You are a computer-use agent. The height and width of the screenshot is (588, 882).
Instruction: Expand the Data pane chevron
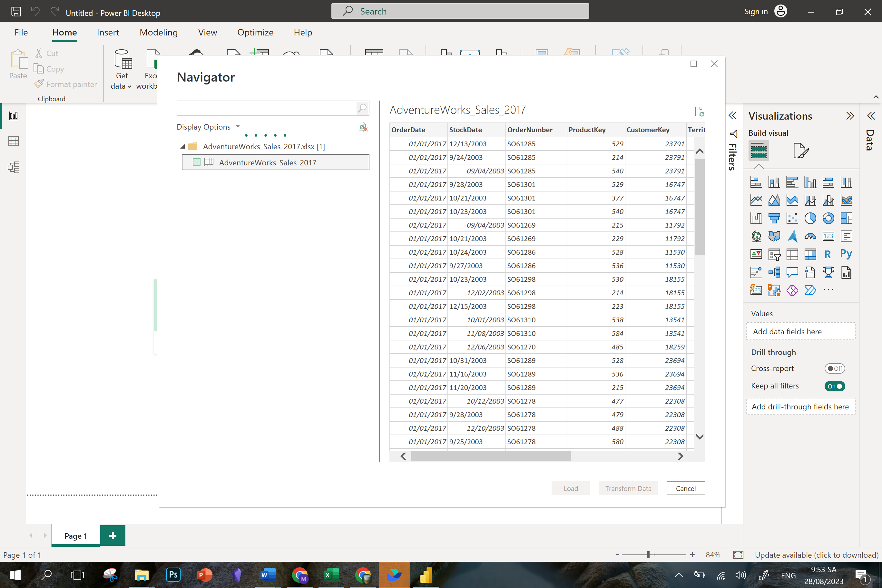coord(871,115)
